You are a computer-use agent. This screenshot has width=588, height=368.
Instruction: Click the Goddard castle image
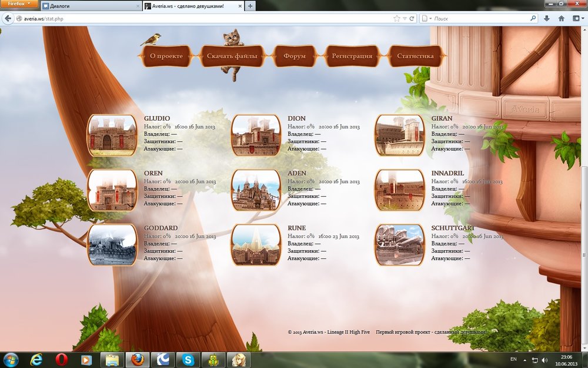(112, 245)
